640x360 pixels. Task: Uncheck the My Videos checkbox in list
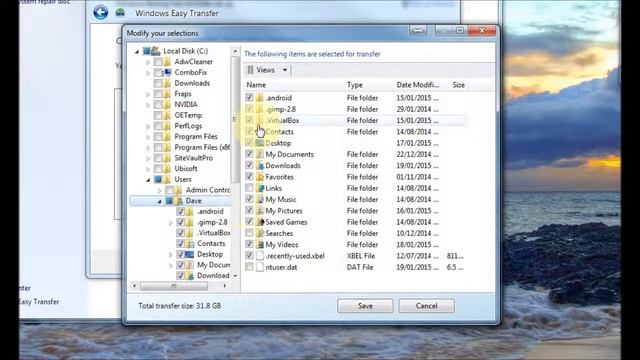[249, 244]
